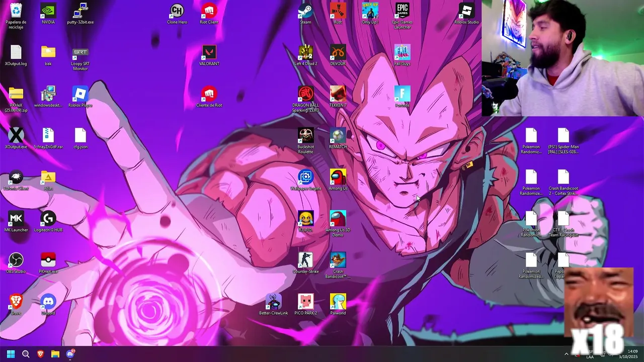Launch the REMATCH game shortcut

pos(338,138)
